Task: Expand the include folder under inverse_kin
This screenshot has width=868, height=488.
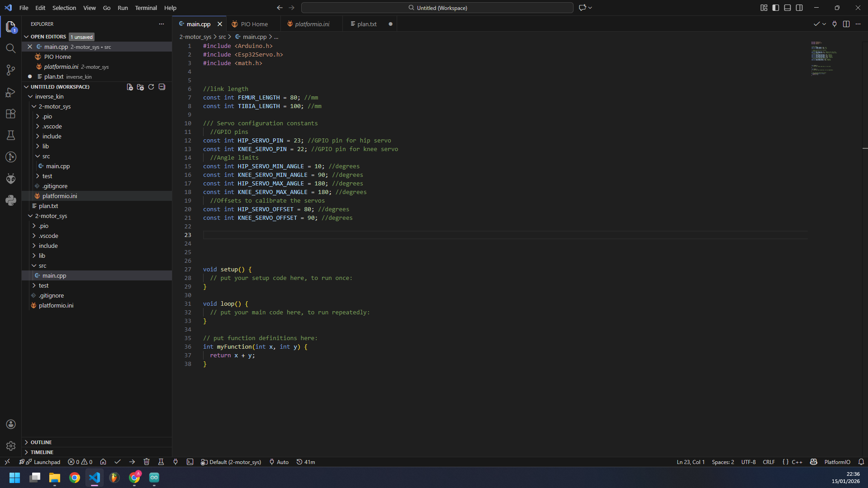Action: click(52, 136)
